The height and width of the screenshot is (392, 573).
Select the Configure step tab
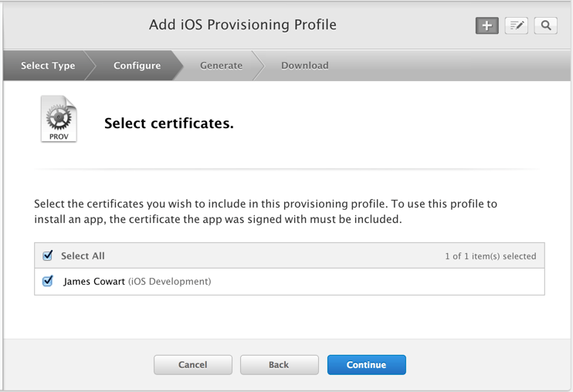[x=137, y=66]
